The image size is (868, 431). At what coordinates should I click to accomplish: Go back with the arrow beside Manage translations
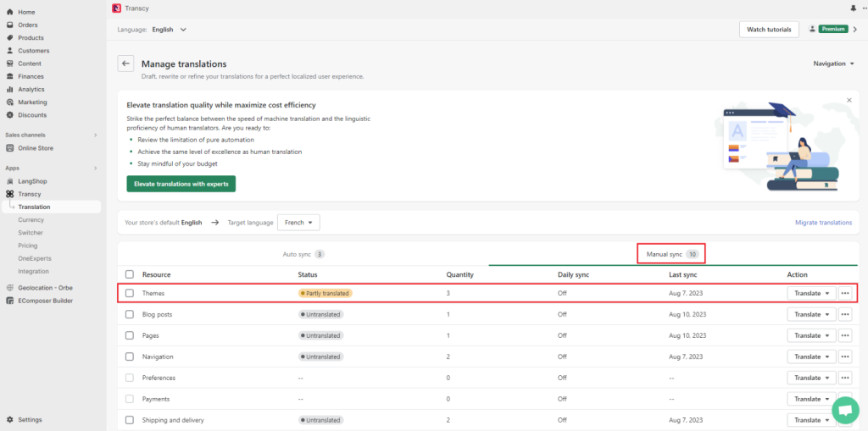(x=125, y=64)
